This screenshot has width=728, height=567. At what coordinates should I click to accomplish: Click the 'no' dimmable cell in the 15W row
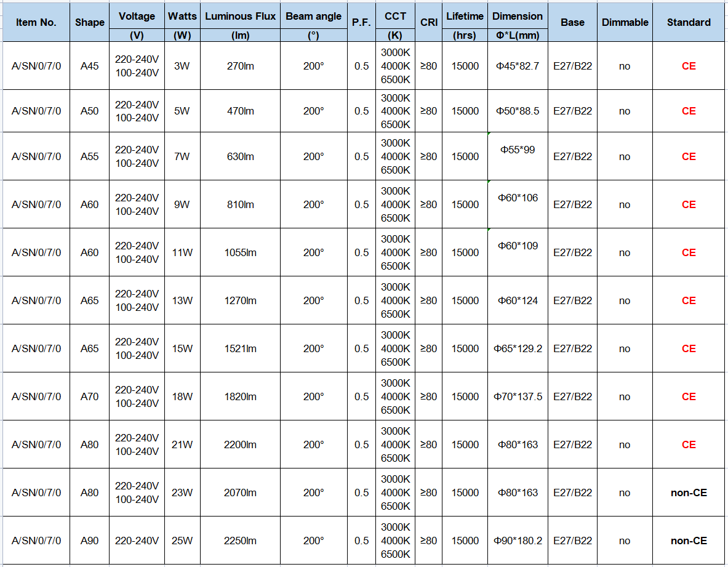pos(625,348)
